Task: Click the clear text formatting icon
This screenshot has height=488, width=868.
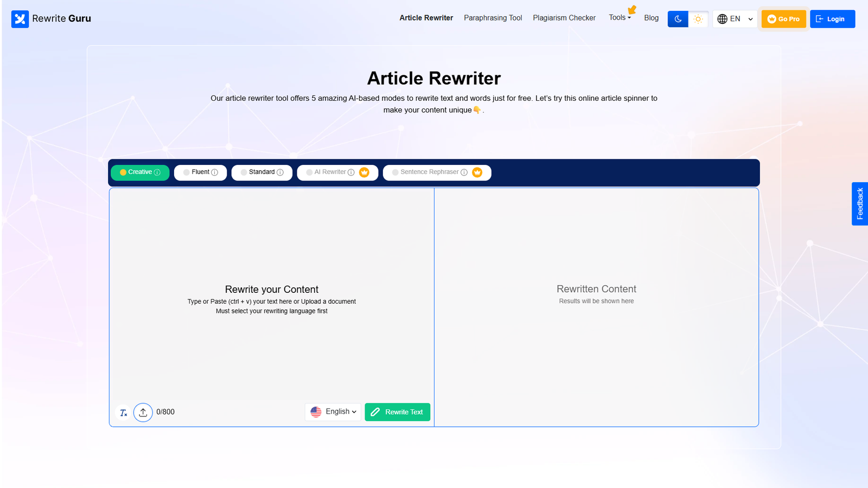Action: point(123,413)
